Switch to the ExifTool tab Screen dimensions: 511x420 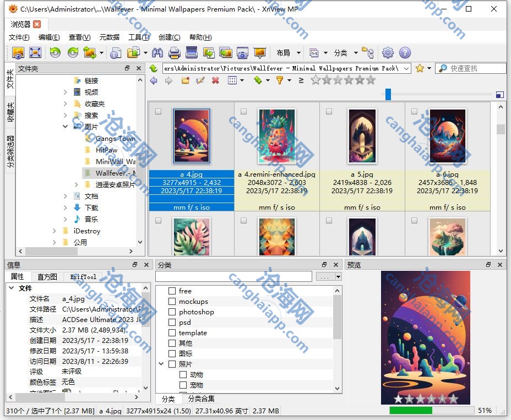(x=83, y=277)
